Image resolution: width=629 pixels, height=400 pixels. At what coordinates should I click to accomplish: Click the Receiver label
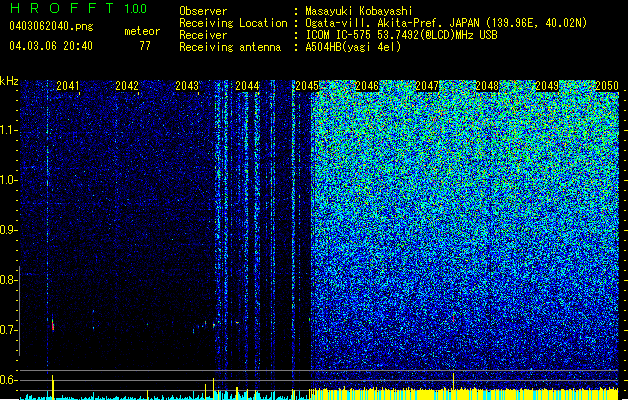pyautogui.click(x=203, y=35)
